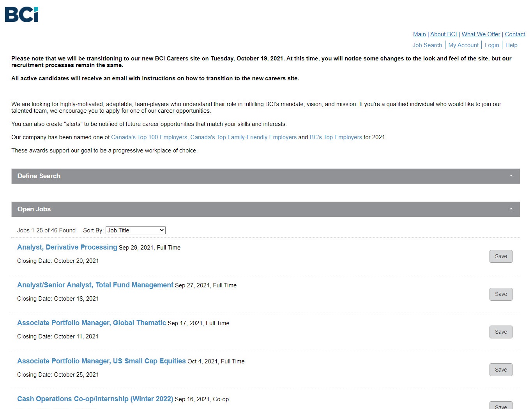Open Associate Portfolio Manager, US Small Cap Equities
This screenshot has width=532, height=409.
101,361
